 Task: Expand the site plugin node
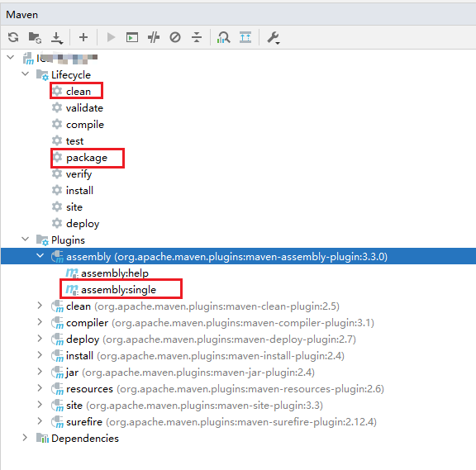tap(40, 405)
